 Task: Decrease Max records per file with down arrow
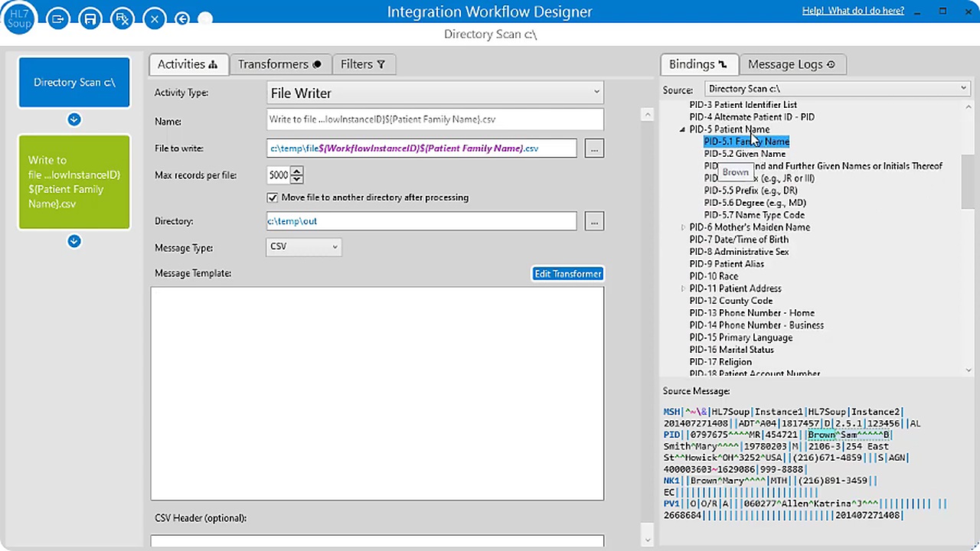tap(297, 179)
